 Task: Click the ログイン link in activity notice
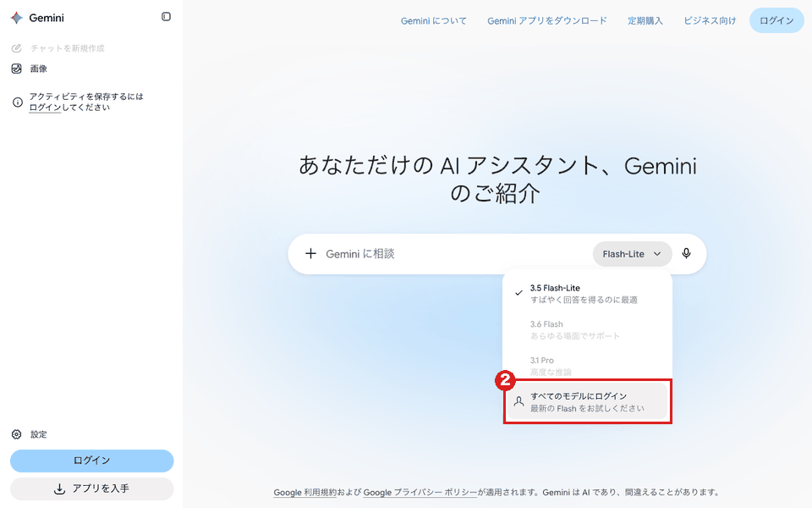[45, 108]
